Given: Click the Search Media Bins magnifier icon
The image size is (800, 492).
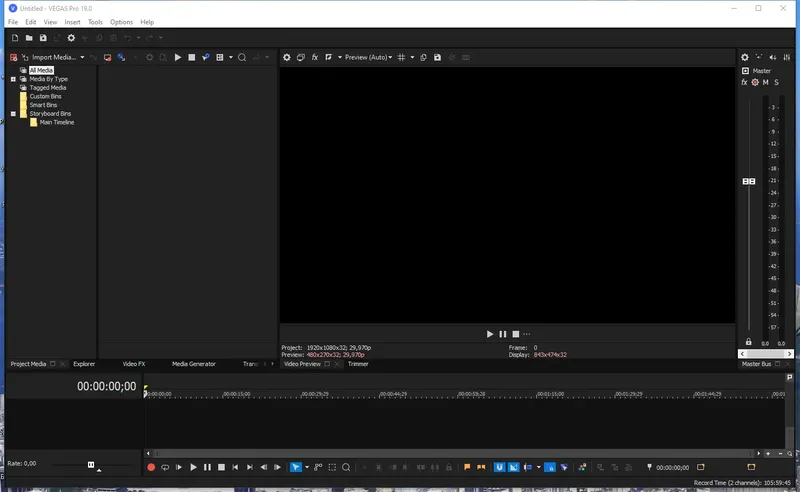Looking at the screenshot, I should click(242, 57).
